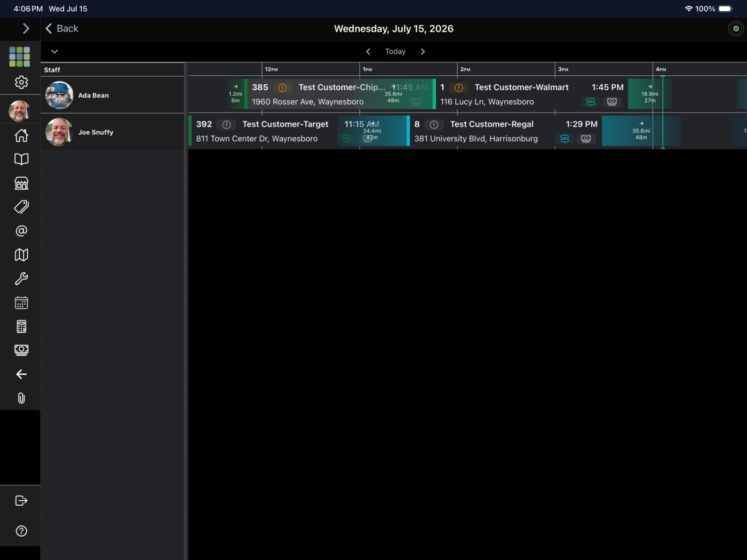Open user profile avatar in sidebar

pyautogui.click(x=20, y=111)
